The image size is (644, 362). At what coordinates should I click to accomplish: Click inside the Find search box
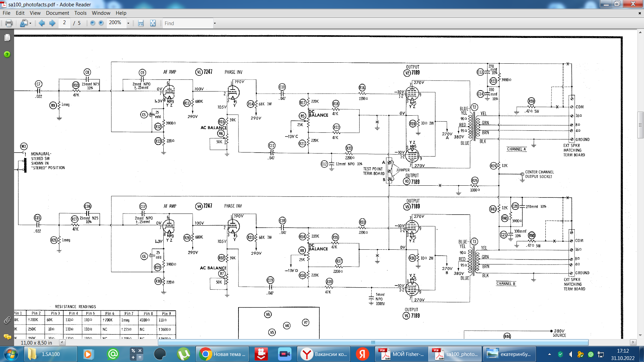coord(187,23)
